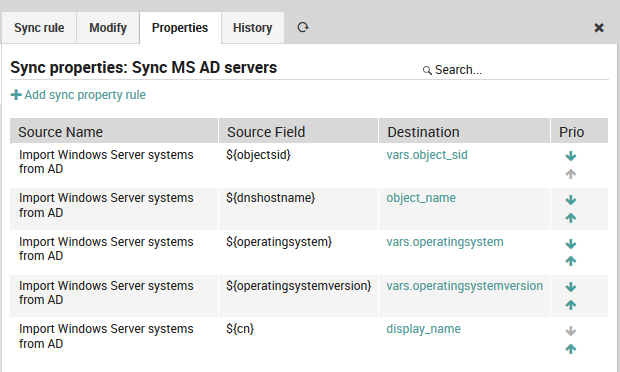
Task: Open the vars.object_sid destination link
Action: (x=427, y=155)
